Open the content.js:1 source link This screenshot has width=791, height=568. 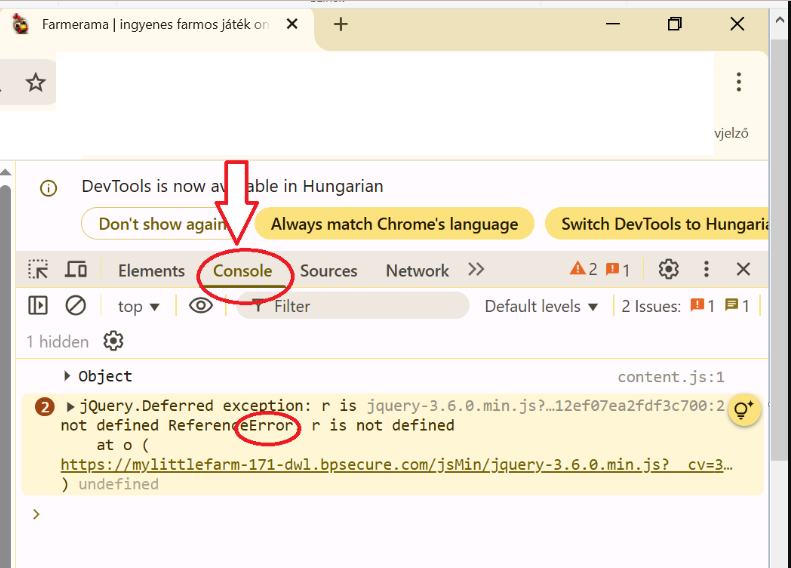(x=670, y=377)
